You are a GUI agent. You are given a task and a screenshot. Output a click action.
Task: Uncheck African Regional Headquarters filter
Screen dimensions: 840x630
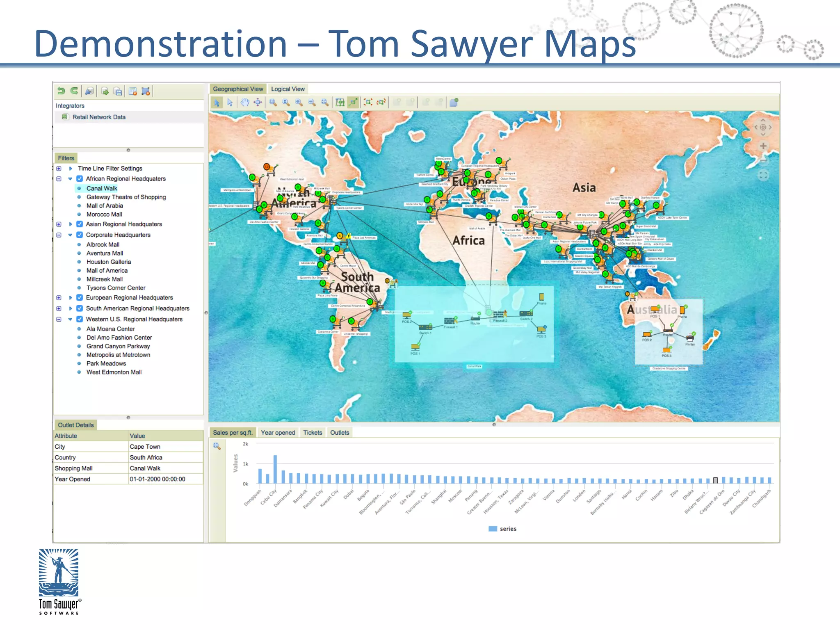(x=80, y=179)
